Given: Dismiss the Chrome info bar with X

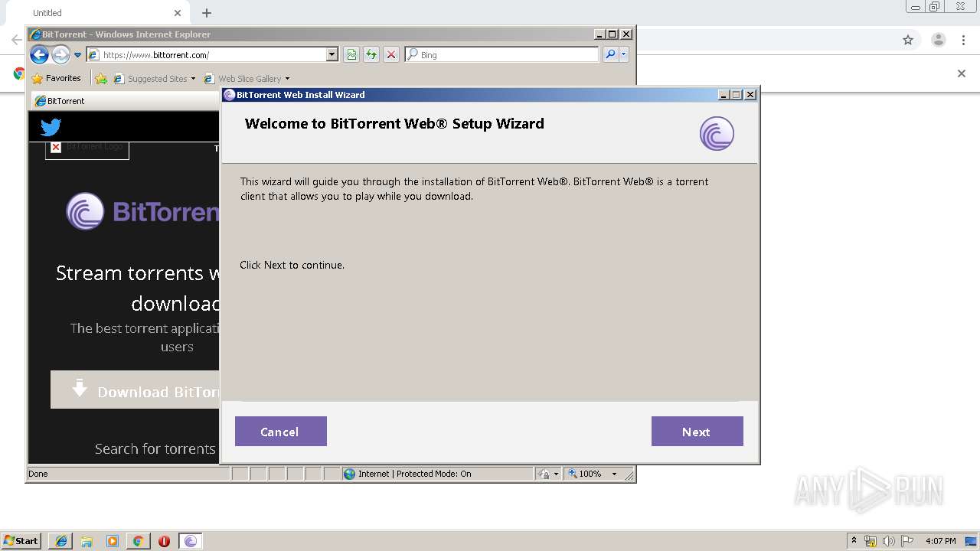Looking at the screenshot, I should 962,73.
